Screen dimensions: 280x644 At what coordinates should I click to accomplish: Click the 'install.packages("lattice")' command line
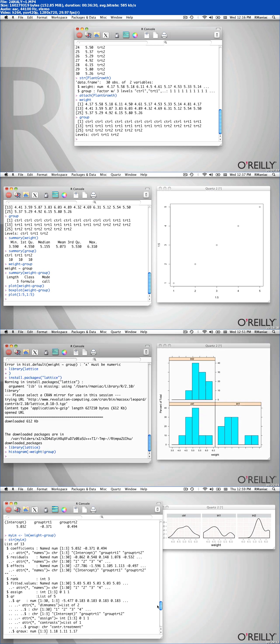click(x=35, y=378)
